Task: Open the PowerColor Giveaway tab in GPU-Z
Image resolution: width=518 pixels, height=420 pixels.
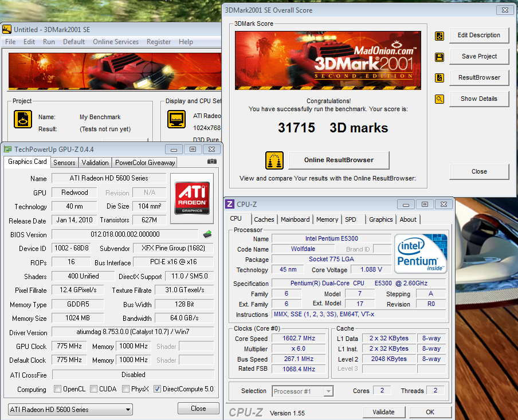Action: [145, 163]
